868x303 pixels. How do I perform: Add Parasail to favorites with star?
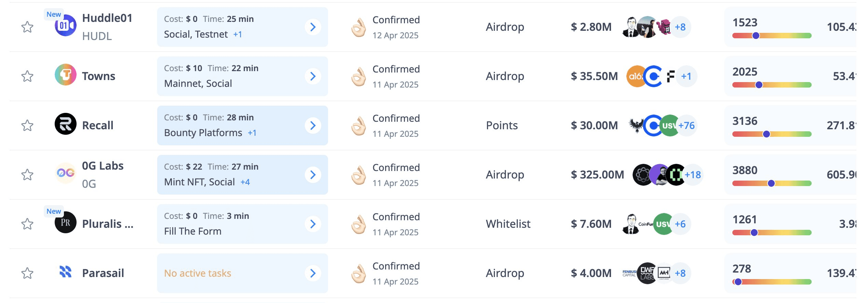(x=27, y=273)
